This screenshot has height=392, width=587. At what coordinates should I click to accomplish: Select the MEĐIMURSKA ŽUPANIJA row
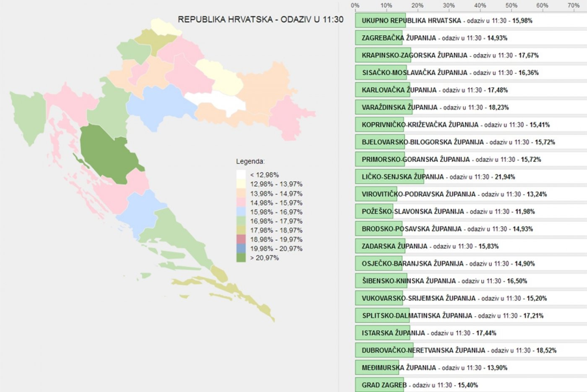pyautogui.click(x=377, y=368)
